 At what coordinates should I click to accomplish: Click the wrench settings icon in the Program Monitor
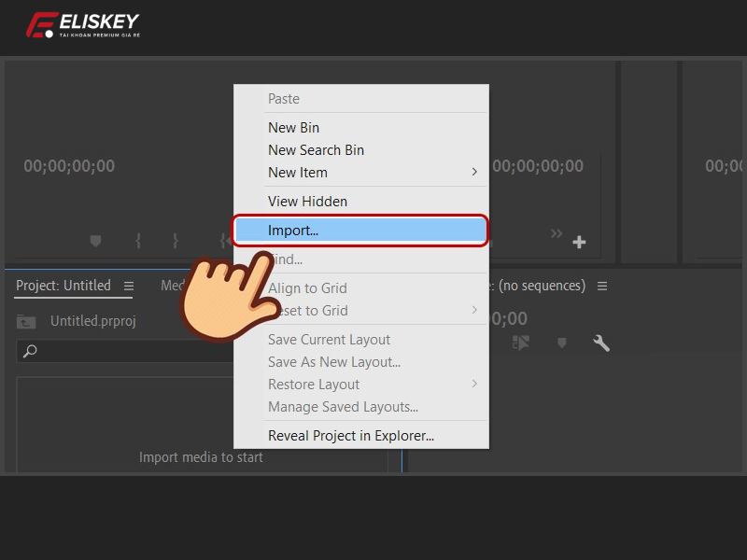601,343
